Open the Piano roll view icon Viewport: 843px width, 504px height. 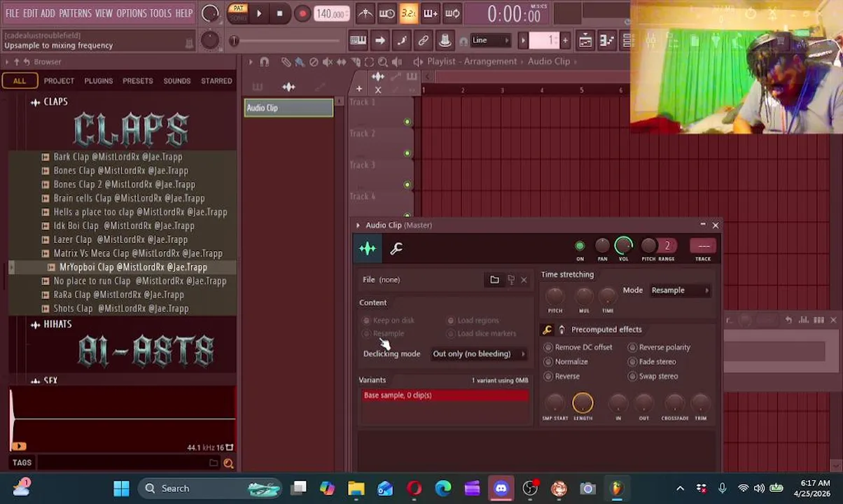(x=607, y=40)
